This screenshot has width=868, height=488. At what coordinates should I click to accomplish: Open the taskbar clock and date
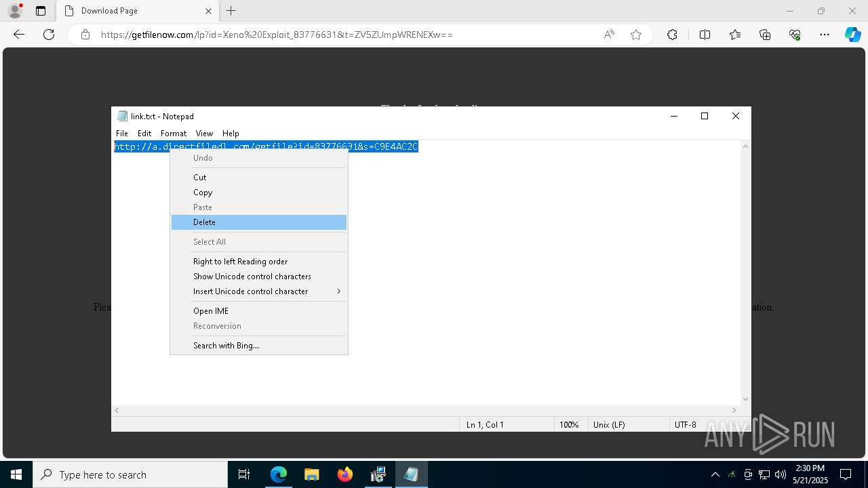(810, 474)
